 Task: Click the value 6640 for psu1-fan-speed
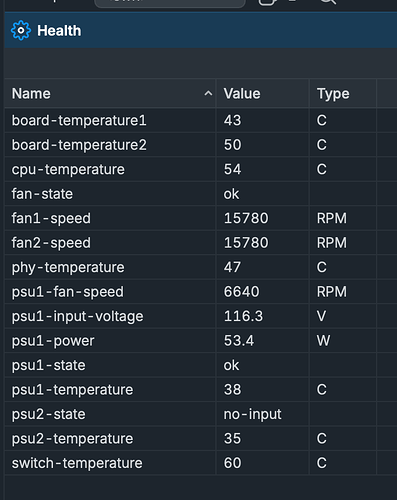coord(241,292)
